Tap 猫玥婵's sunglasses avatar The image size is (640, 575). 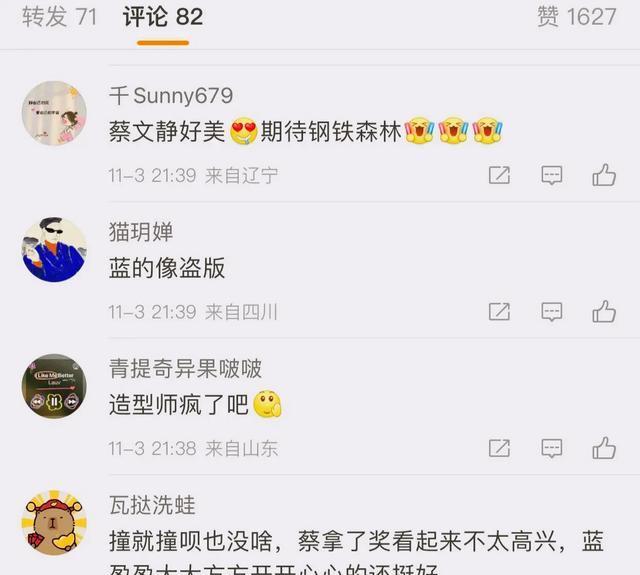pyautogui.click(x=54, y=249)
